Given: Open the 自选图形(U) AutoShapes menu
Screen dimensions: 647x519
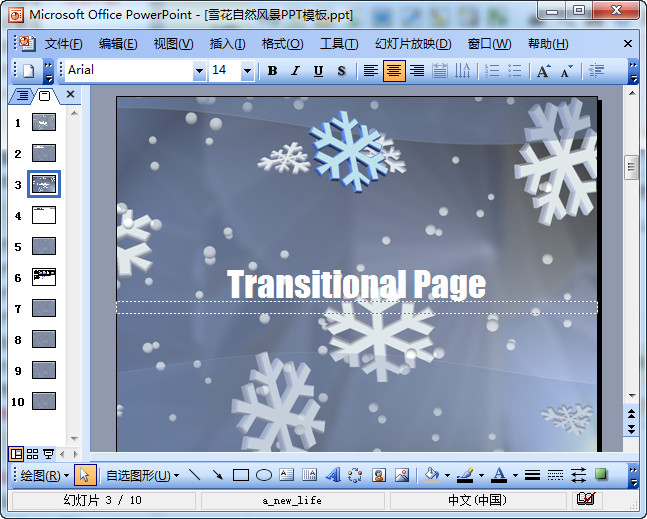Looking at the screenshot, I should tap(142, 476).
